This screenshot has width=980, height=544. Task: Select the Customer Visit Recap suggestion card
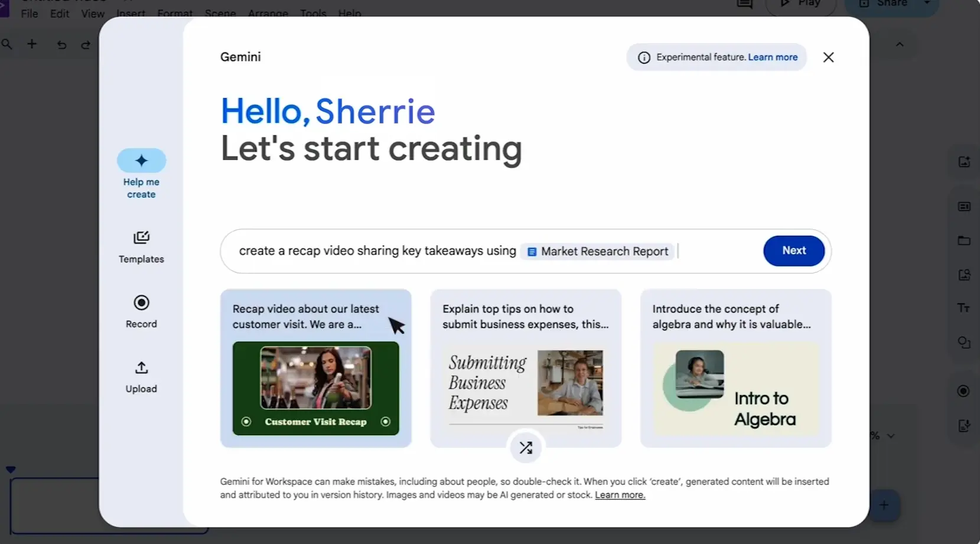pos(315,368)
